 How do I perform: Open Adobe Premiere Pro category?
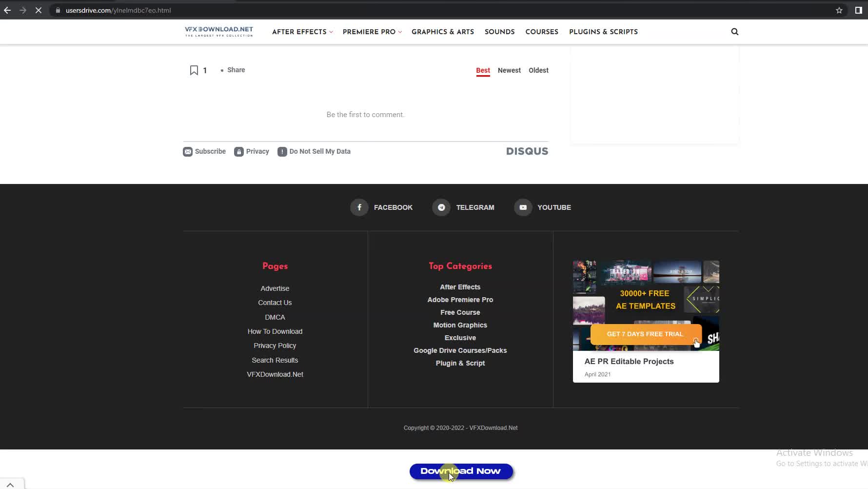pos(460,300)
